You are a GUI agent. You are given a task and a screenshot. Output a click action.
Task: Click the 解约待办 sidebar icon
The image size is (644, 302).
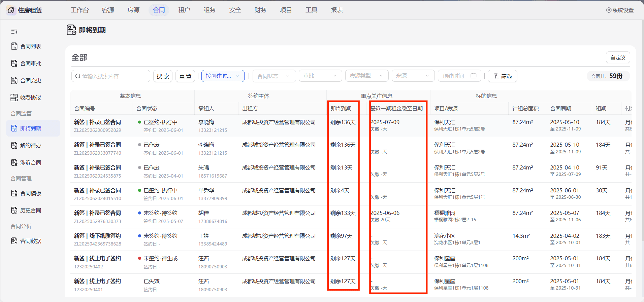click(14, 145)
